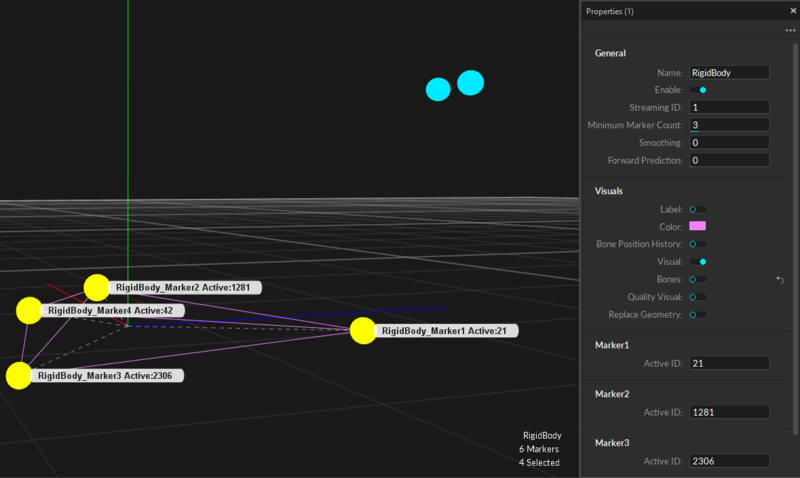Toggle the rigid body Enable switch

[x=698, y=90]
